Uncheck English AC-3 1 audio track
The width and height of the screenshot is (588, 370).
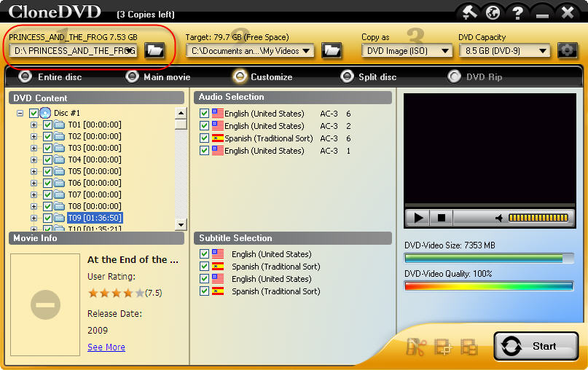coord(204,151)
